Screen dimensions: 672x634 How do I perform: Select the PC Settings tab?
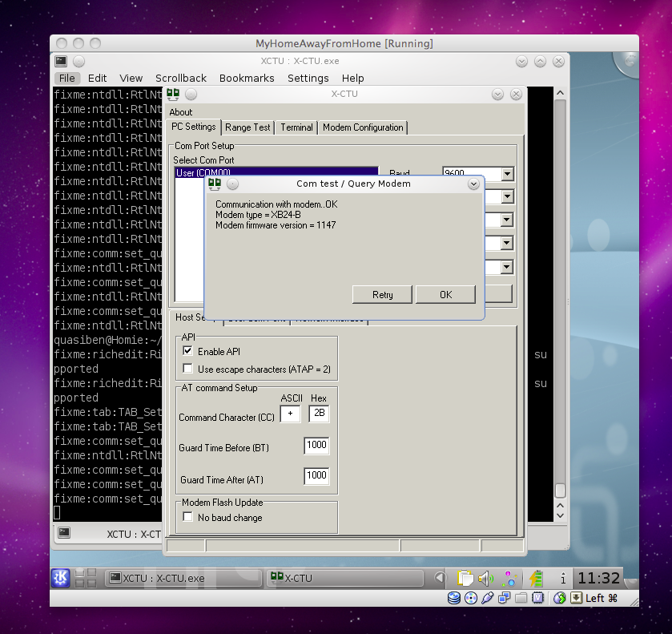click(x=194, y=127)
